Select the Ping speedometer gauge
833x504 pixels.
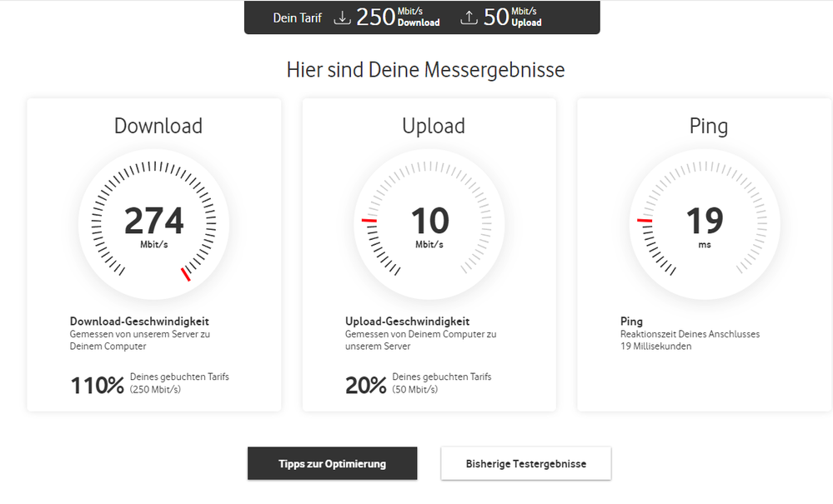click(705, 223)
